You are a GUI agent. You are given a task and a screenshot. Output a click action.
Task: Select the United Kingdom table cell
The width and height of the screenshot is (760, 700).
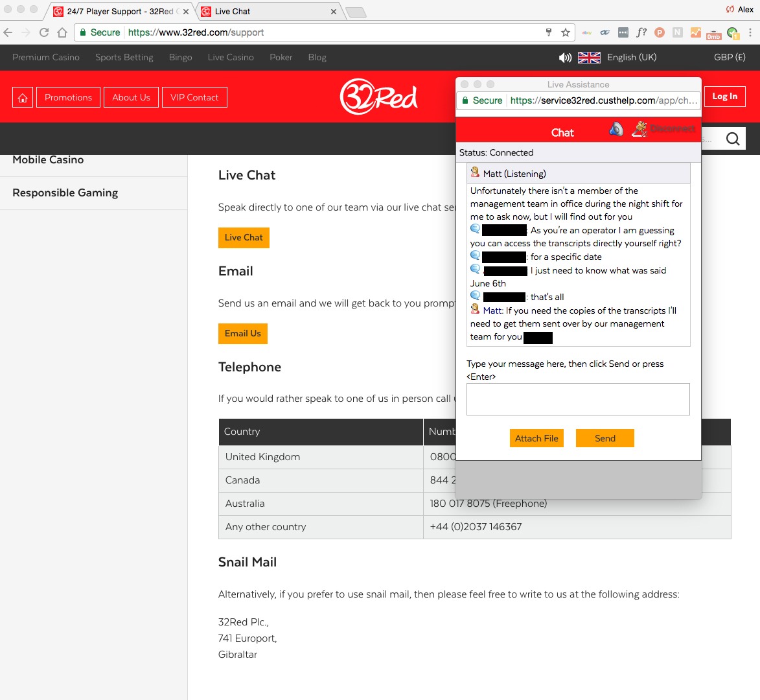pos(321,457)
